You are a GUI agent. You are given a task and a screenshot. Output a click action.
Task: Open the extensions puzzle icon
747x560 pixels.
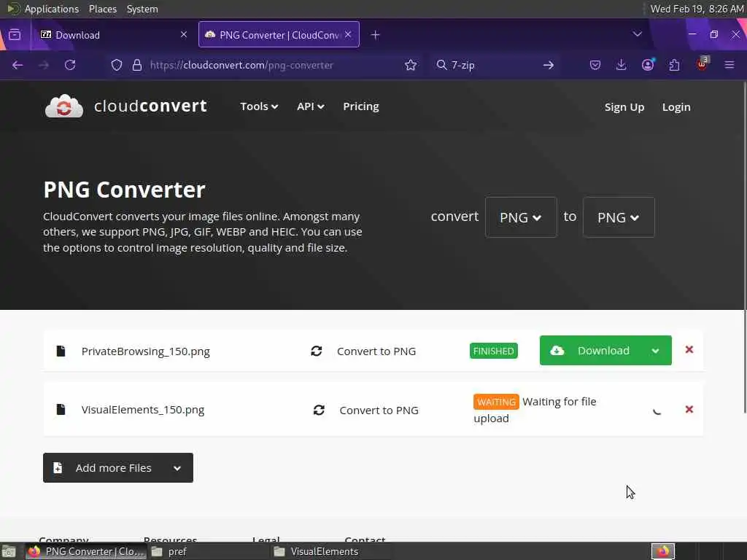point(674,65)
